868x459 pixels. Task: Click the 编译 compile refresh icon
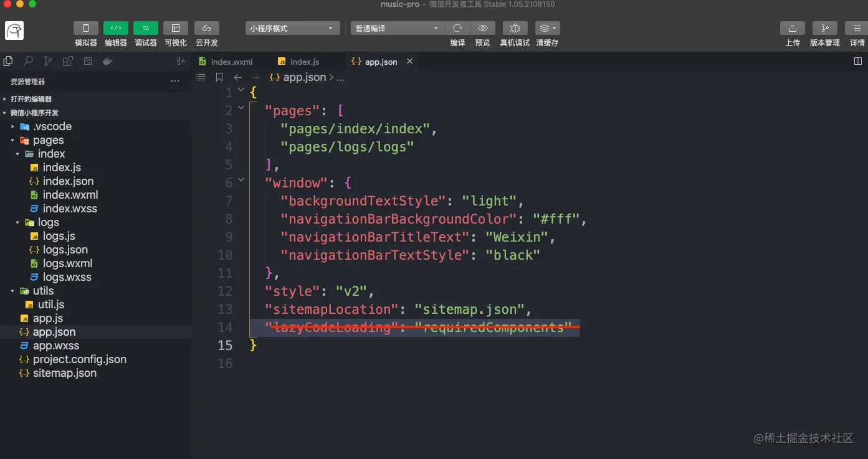pyautogui.click(x=457, y=28)
